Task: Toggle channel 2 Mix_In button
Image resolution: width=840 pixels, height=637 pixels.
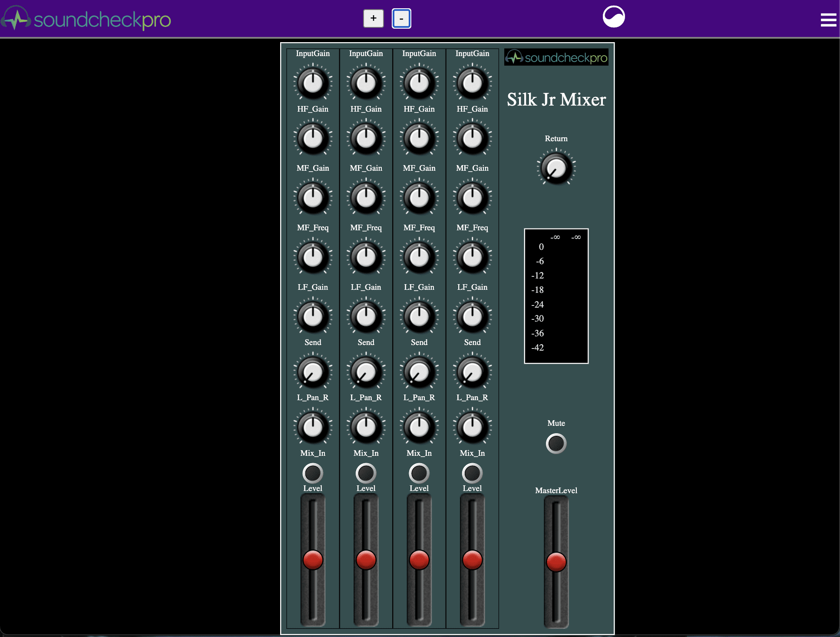Action: tap(366, 473)
